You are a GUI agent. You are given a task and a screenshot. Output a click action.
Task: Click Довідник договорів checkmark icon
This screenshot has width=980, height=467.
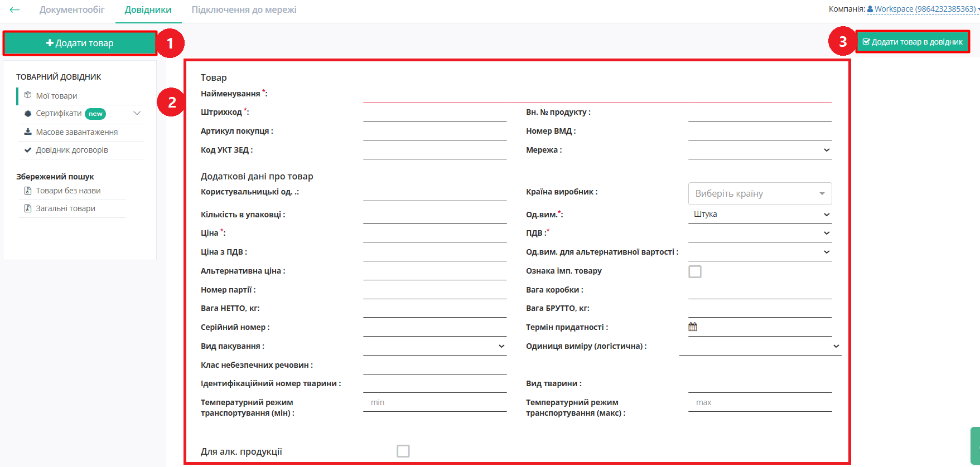(28, 150)
